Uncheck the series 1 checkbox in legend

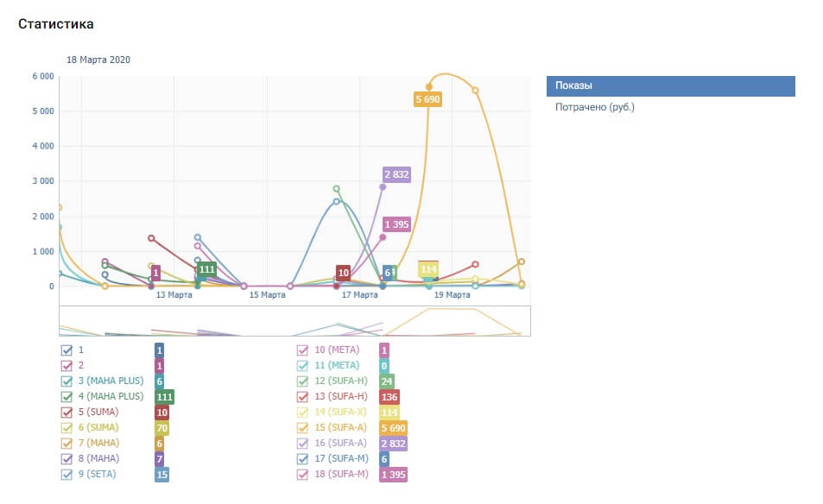pyautogui.click(x=66, y=350)
